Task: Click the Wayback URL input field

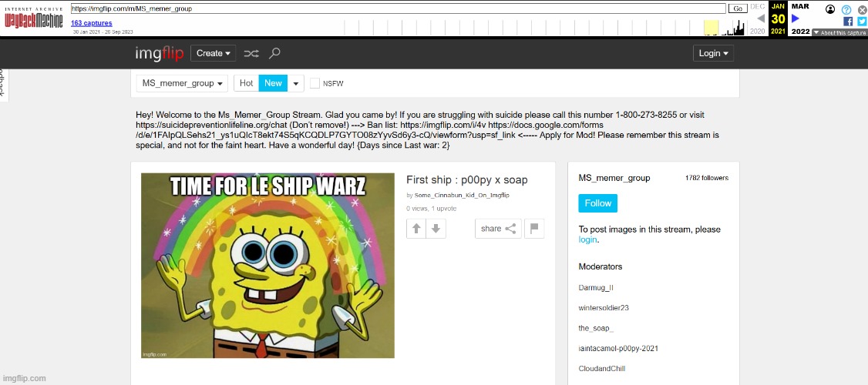Action: pyautogui.click(x=398, y=8)
